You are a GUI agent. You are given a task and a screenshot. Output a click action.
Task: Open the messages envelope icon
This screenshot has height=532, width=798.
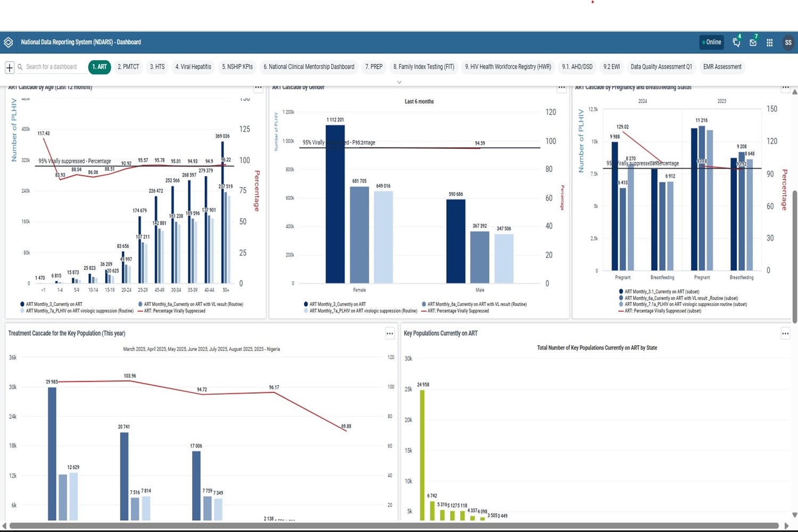point(753,43)
